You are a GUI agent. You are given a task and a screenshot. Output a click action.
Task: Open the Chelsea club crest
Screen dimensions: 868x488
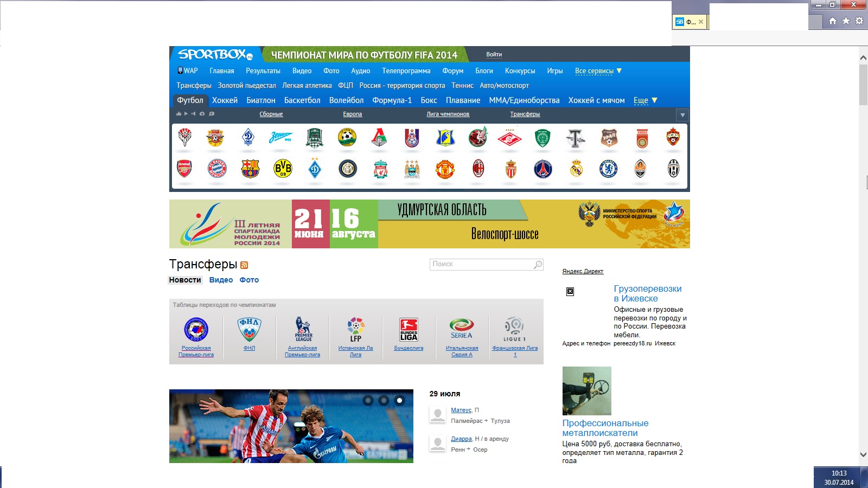coord(608,169)
